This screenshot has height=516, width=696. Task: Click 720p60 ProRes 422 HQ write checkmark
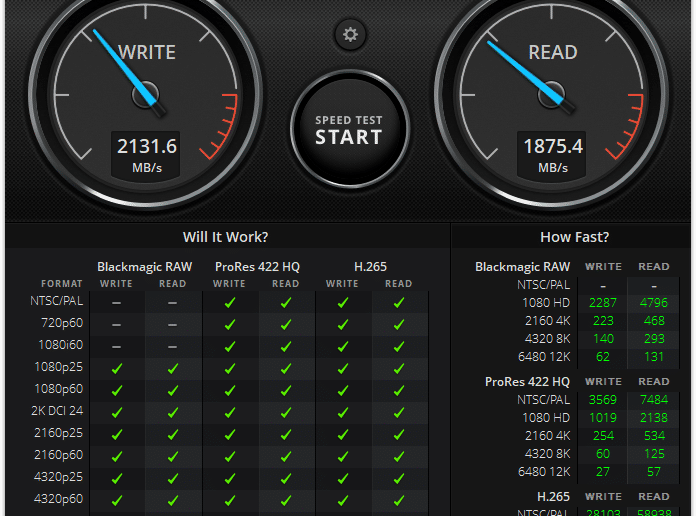230,324
